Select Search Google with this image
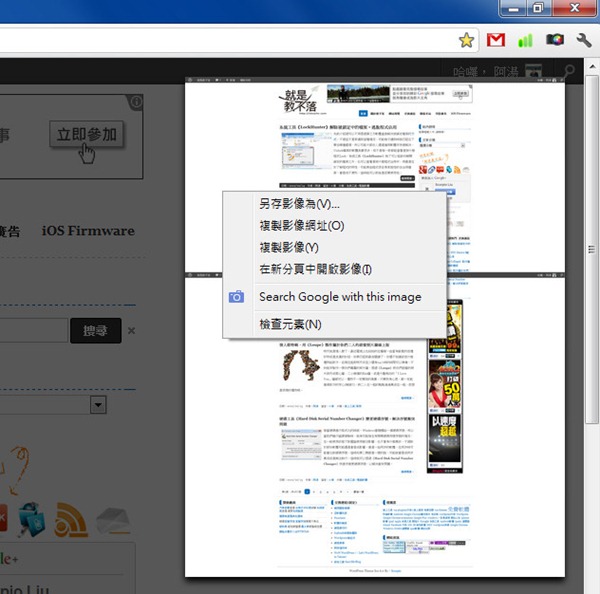The image size is (600, 594). click(340, 297)
